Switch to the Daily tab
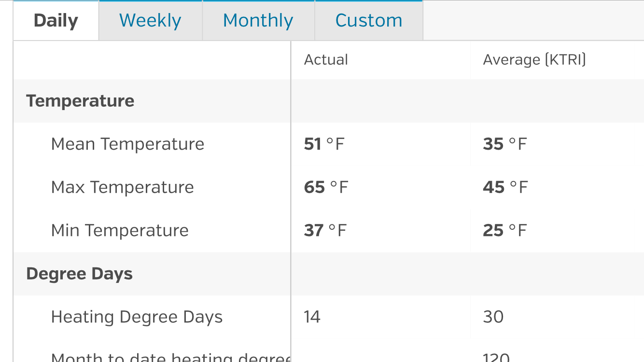 coord(56,21)
